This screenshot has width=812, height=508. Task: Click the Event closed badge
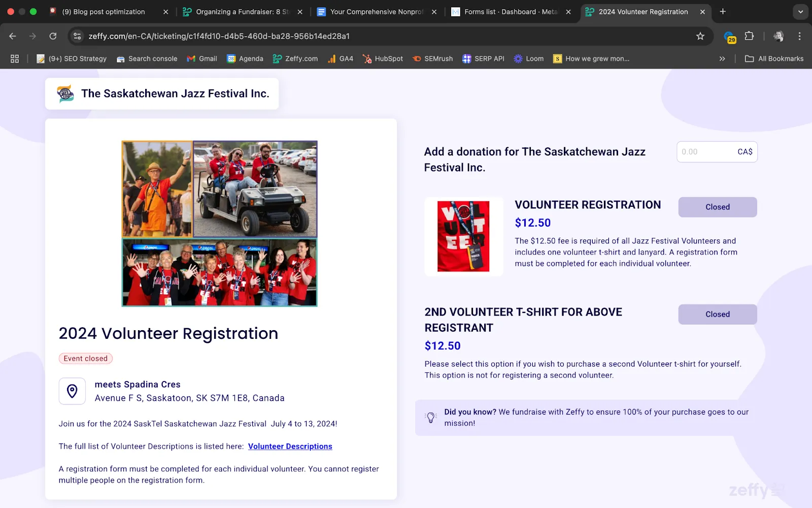[86, 359]
